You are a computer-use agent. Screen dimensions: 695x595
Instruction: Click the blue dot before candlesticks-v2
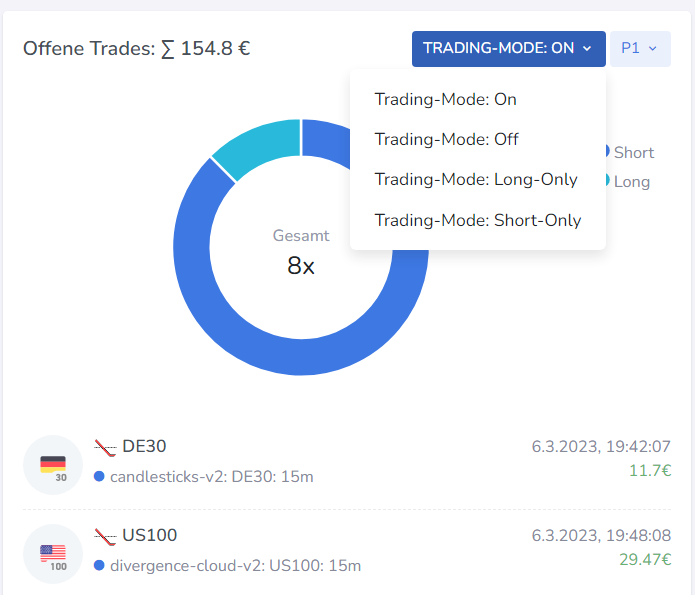click(99, 477)
